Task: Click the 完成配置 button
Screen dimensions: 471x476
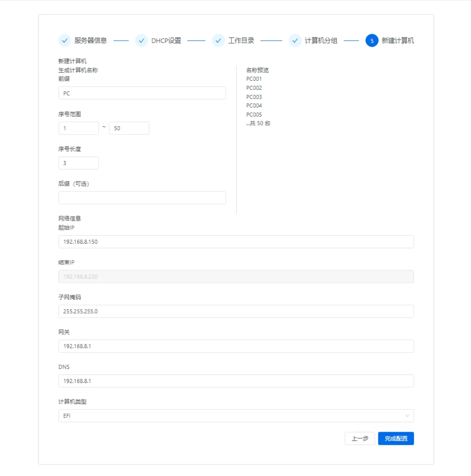Action: (396, 438)
